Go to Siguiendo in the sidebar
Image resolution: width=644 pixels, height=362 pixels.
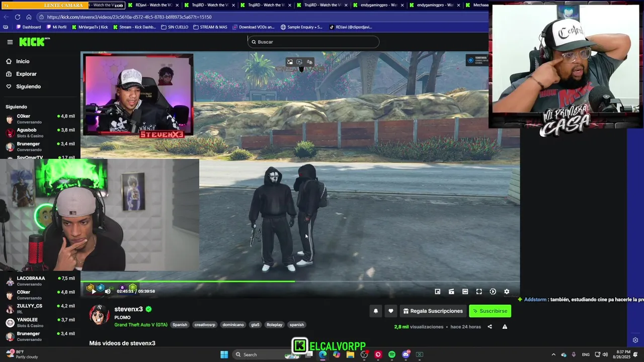tap(40, 86)
